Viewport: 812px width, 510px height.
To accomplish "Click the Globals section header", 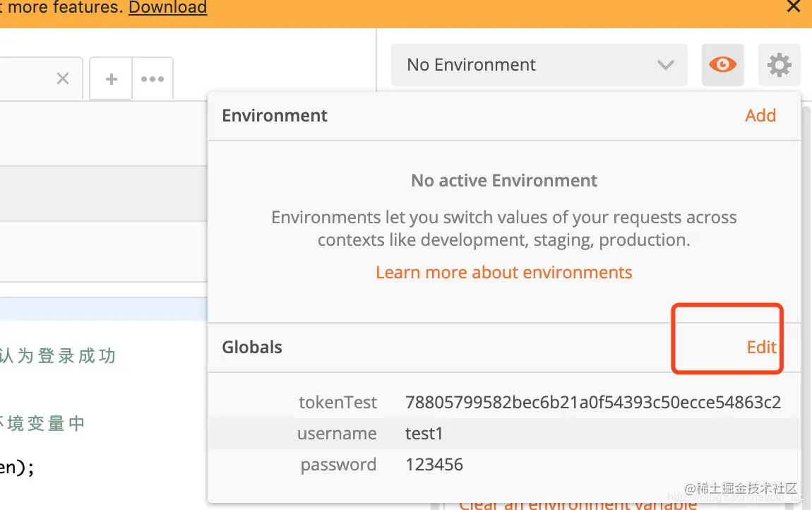I will tap(252, 347).
